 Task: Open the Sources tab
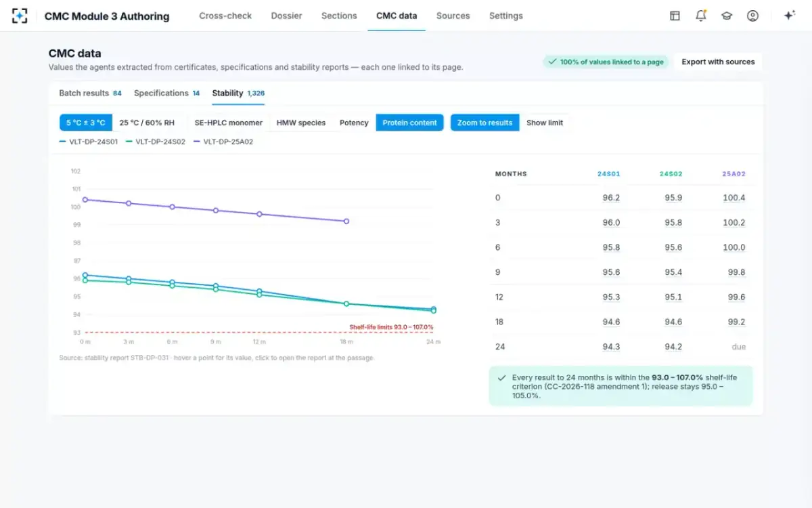pyautogui.click(x=453, y=16)
